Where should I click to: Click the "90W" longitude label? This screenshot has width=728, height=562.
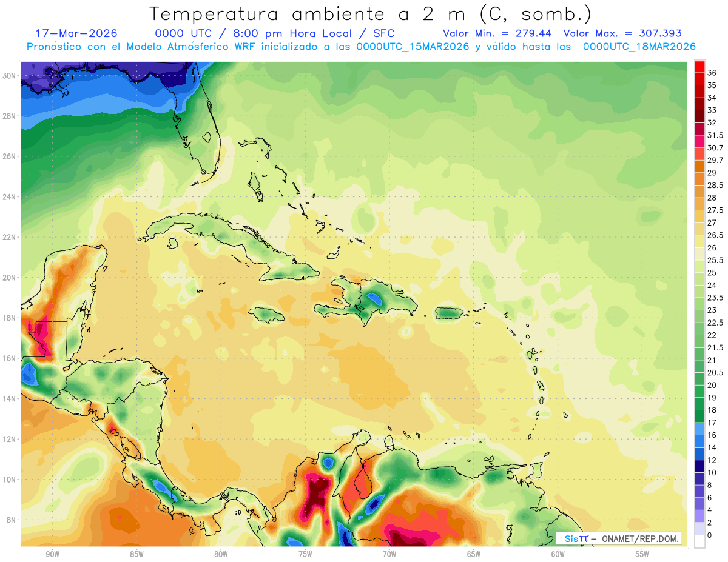click(52, 554)
